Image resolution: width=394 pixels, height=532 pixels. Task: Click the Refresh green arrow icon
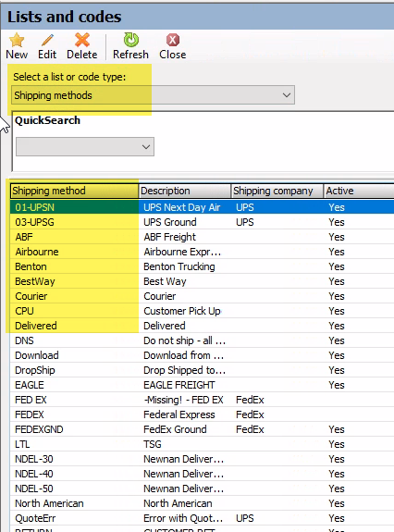pos(131,40)
